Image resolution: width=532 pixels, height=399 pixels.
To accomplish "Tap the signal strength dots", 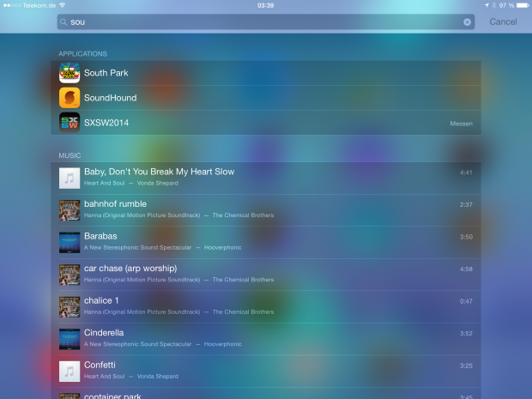I will (12, 5).
